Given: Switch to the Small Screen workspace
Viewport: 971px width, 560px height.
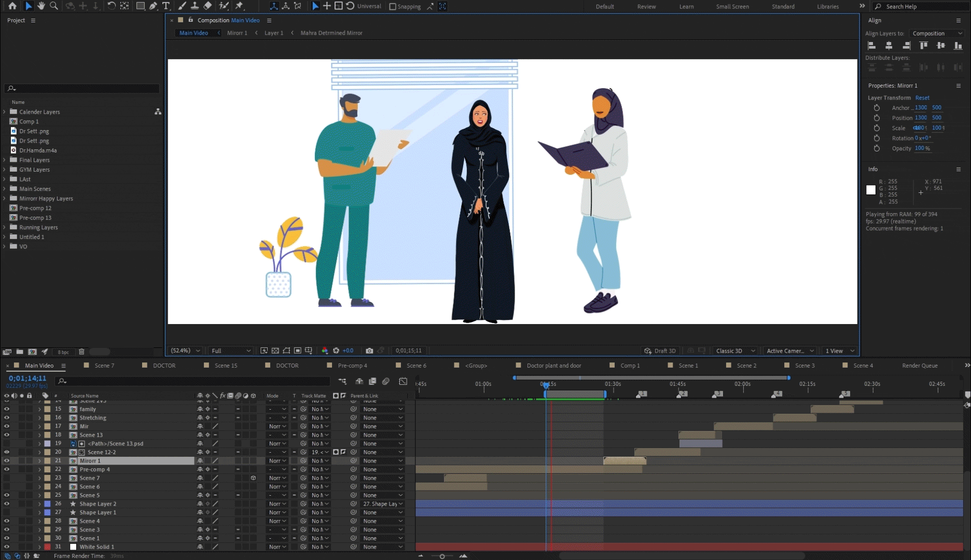Looking at the screenshot, I should pyautogui.click(x=732, y=7).
